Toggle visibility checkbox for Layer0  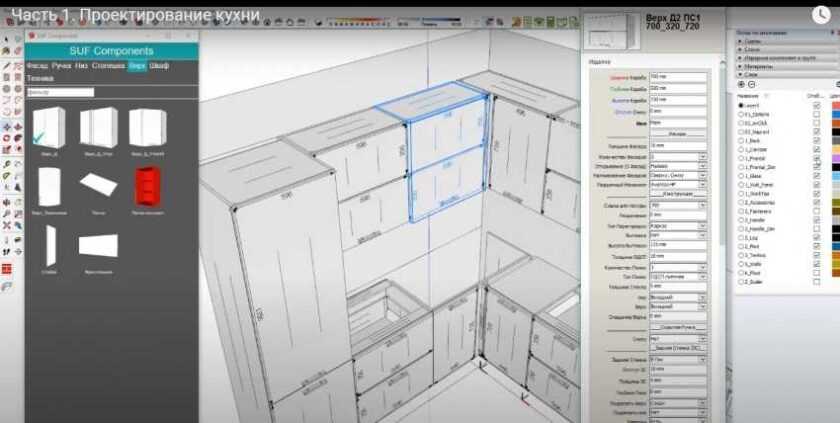(816, 105)
